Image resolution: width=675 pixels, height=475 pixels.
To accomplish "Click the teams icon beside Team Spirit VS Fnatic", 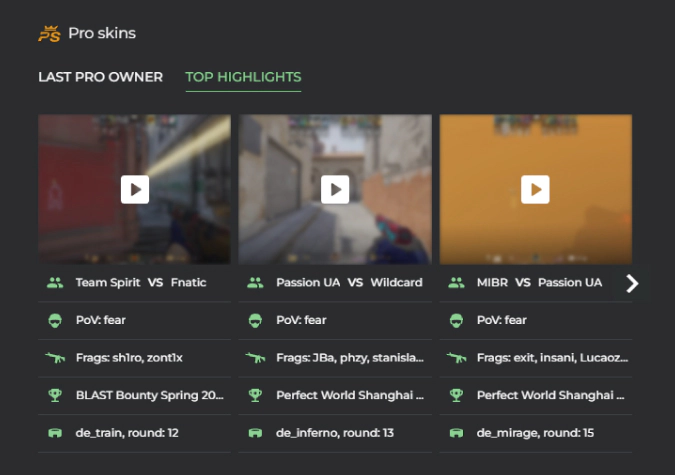I will (55, 283).
